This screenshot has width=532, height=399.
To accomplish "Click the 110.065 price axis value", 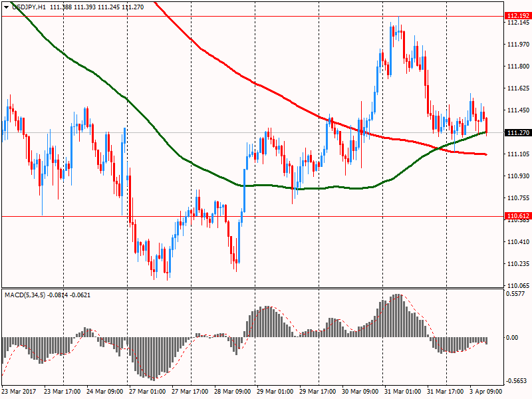I will coord(518,286).
